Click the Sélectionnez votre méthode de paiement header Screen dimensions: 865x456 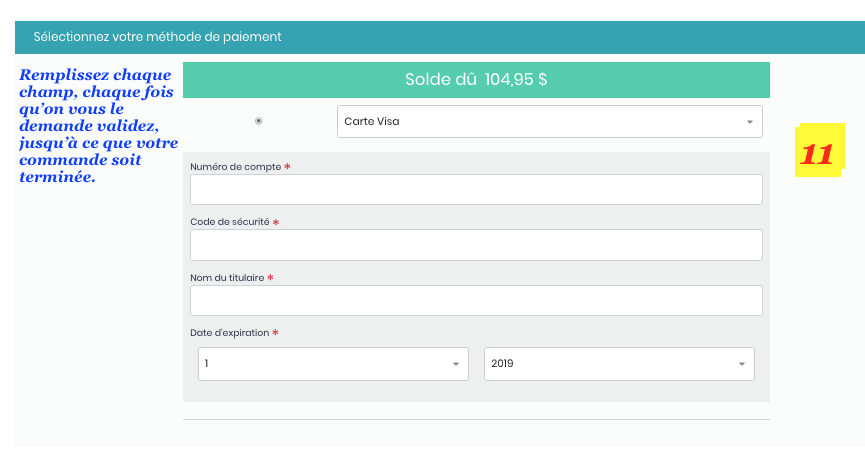click(157, 37)
